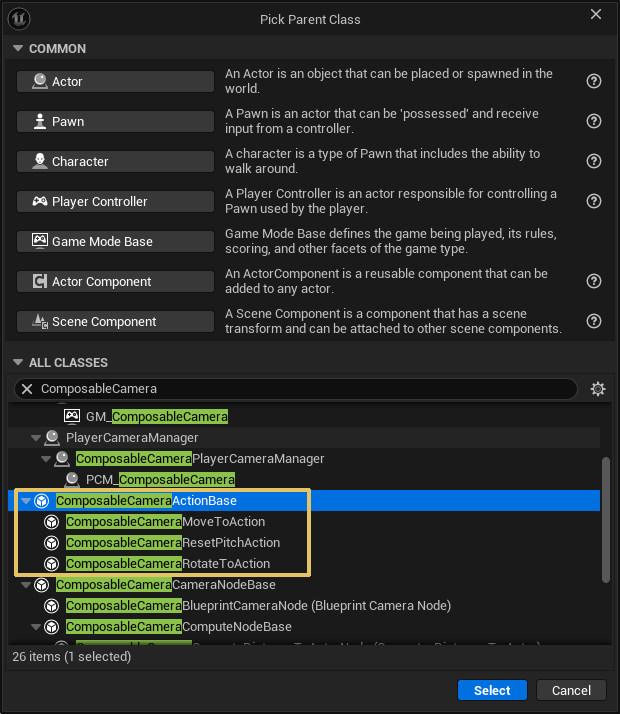Click the help icon beside Pawn description
620x714 pixels.
[x=594, y=121]
